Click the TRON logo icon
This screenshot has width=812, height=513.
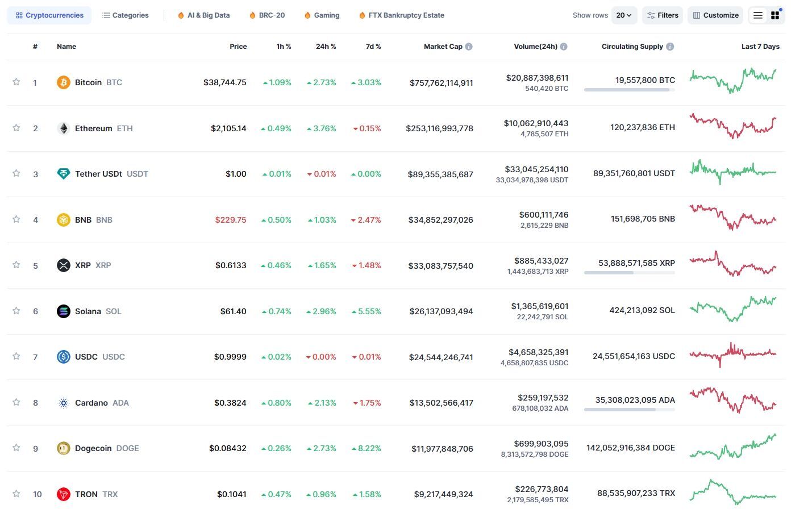(x=64, y=494)
